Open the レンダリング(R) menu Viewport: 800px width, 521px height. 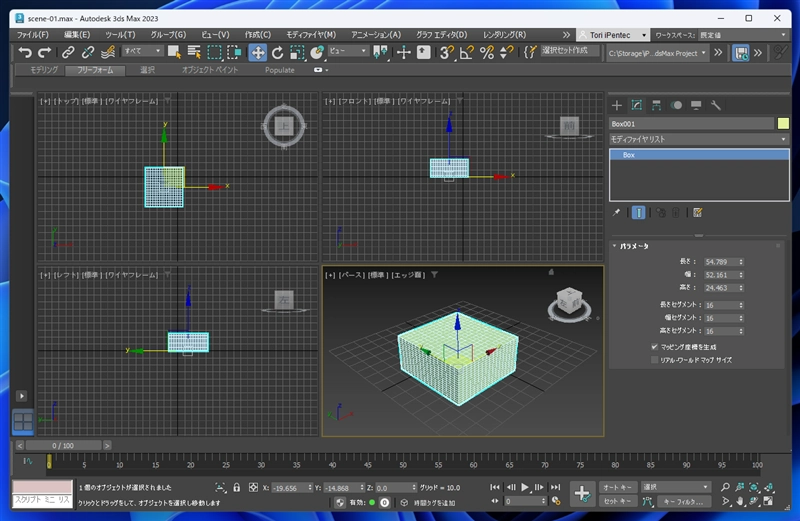[x=504, y=35]
